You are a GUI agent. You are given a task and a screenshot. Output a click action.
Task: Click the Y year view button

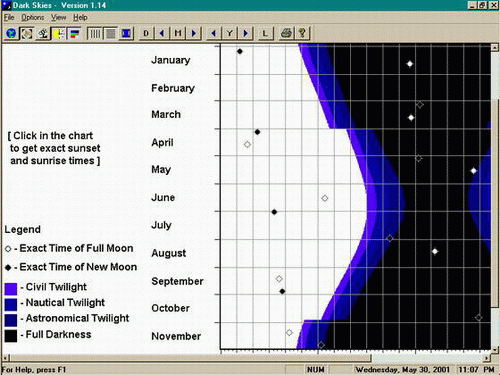pos(229,33)
